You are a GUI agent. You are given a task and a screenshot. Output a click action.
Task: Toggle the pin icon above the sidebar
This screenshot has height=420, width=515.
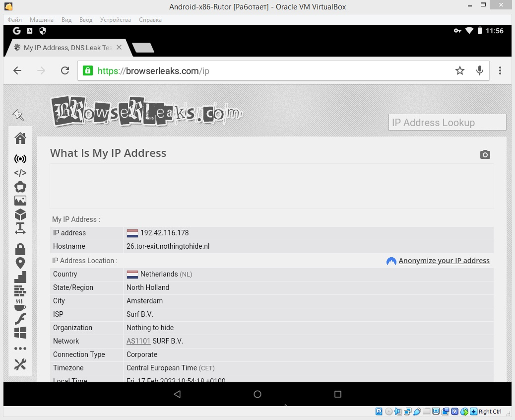pos(18,115)
